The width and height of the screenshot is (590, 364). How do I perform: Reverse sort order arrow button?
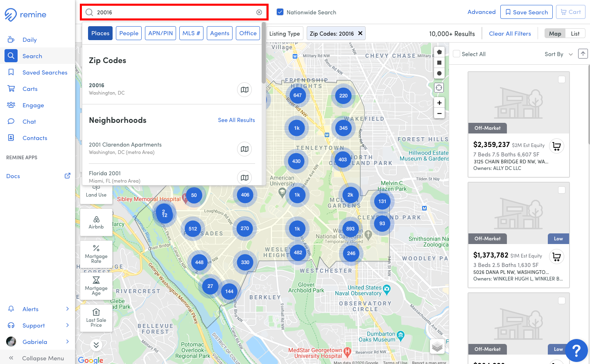click(583, 54)
